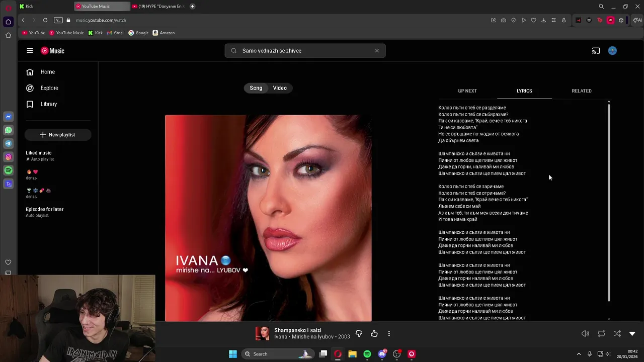Image resolution: width=644 pixels, height=362 pixels.
Task: Open the browser downloads icon
Action: pos(543,20)
